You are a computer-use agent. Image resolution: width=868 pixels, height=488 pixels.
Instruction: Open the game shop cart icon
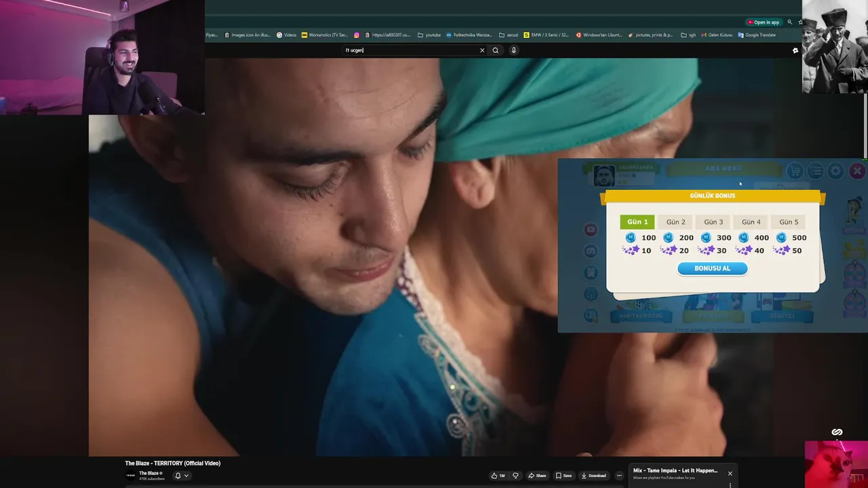795,171
